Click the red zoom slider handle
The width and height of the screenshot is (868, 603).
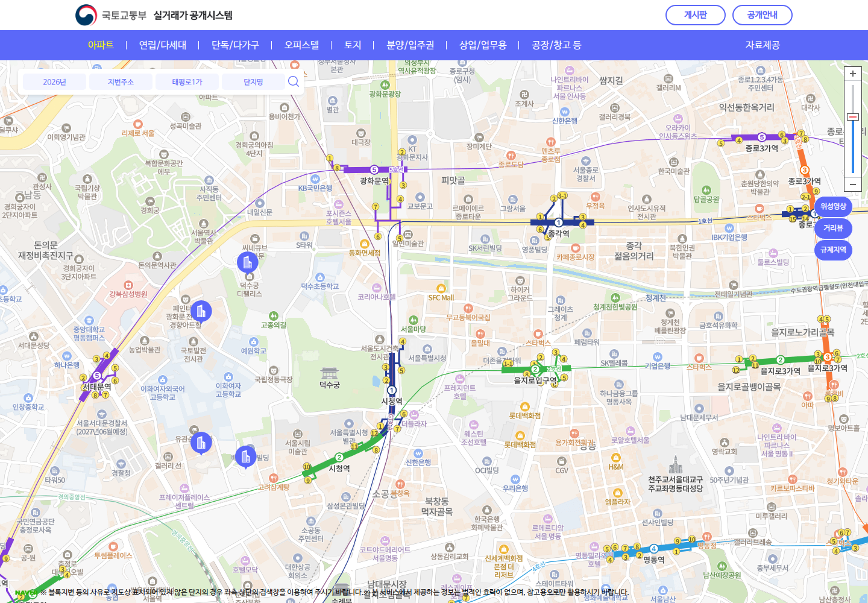pos(852,117)
